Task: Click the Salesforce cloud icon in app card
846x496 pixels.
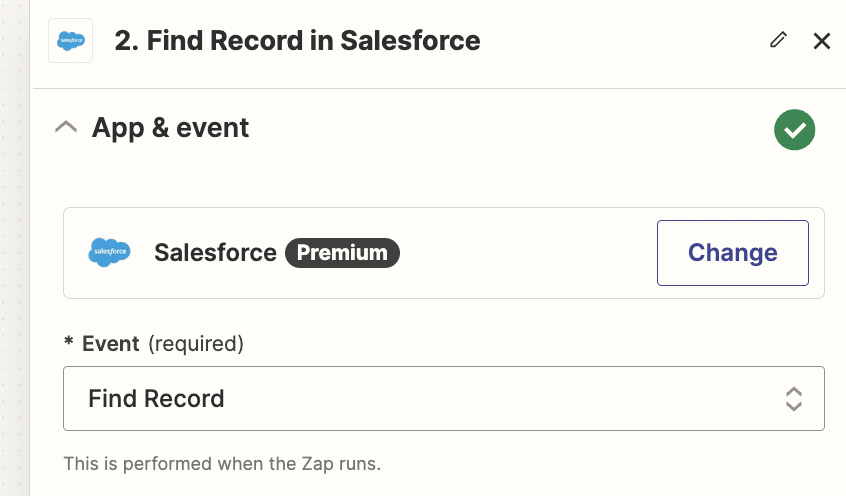Action: tap(110, 252)
